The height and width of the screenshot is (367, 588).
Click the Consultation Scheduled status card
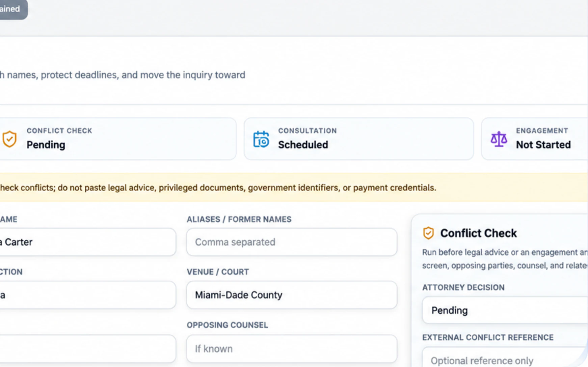tap(359, 139)
